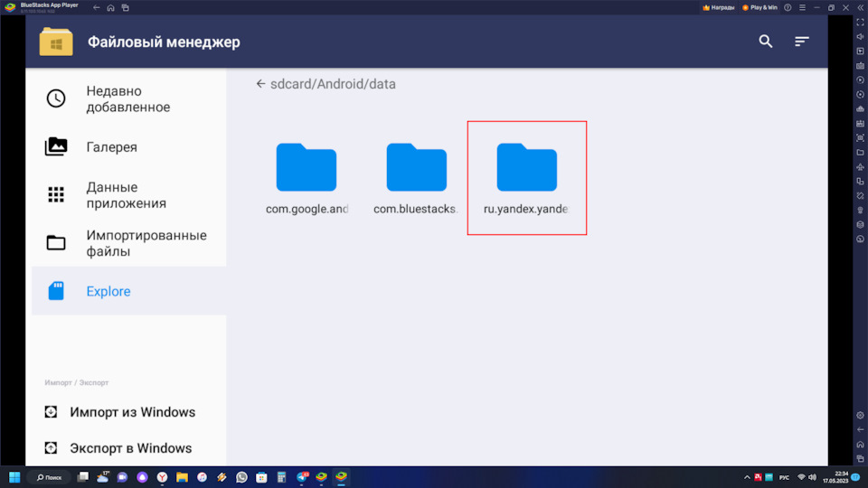Click Импорт из Windows

coord(120,412)
